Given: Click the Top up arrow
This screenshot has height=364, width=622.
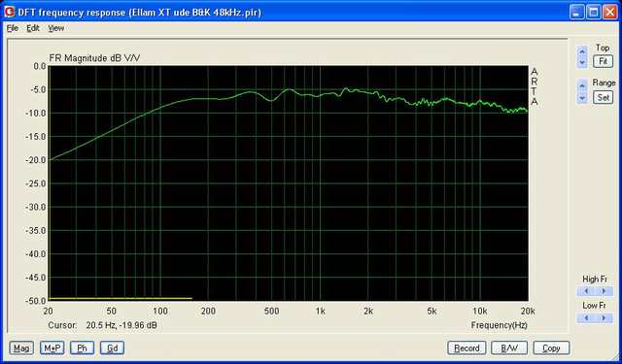Looking at the screenshot, I should pyautogui.click(x=582, y=51).
